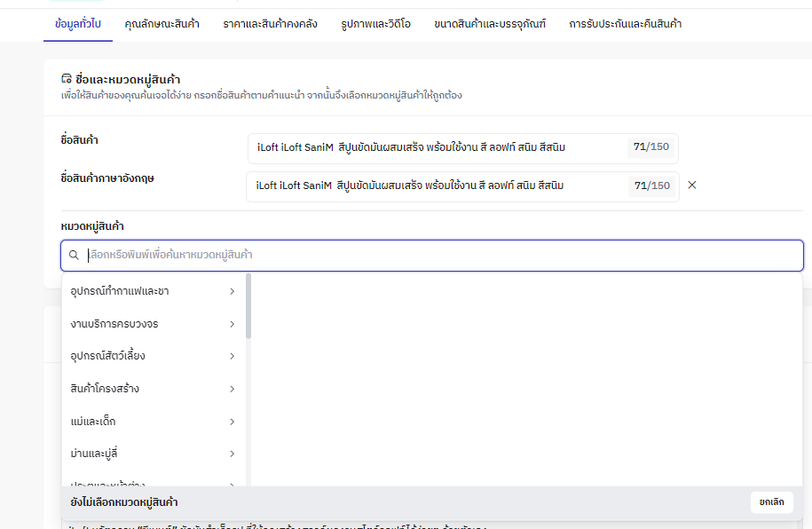This screenshot has width=812, height=529.
Task: Select the รูปภาพและวิดีโอ tab
Action: pos(375,24)
